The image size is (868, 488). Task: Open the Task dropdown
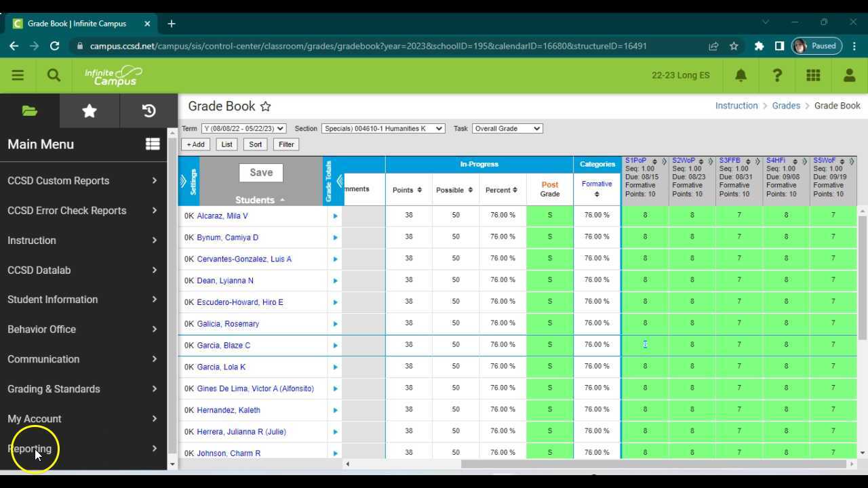[x=507, y=129]
